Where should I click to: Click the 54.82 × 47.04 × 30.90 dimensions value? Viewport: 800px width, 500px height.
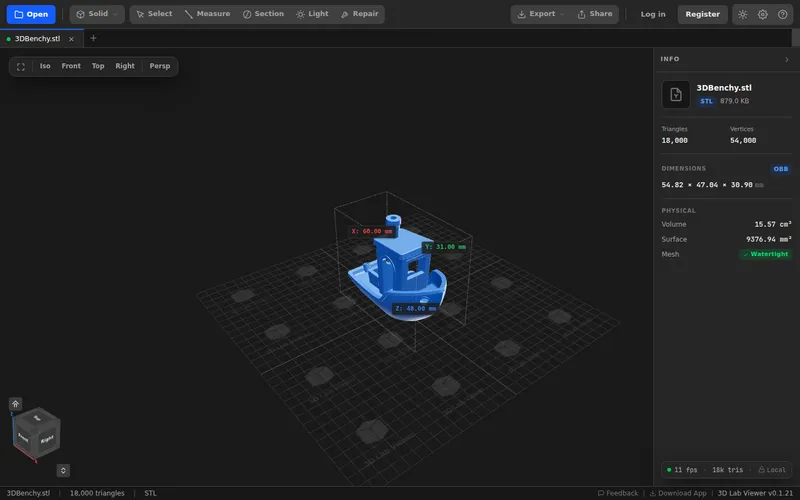[x=707, y=185]
